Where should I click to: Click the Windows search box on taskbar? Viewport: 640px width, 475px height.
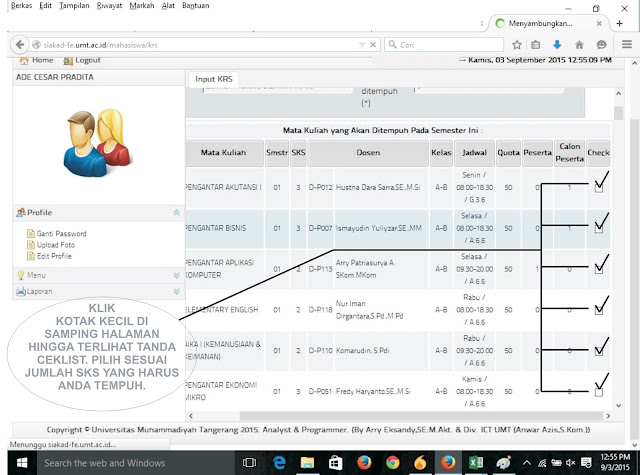click(x=136, y=463)
